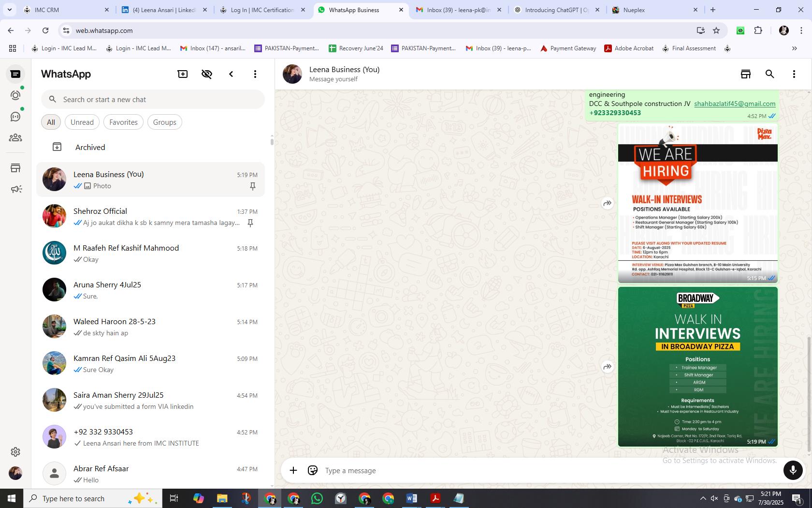812x508 pixels.
Task: Click conversation scrollbar thumb
Action: [x=809, y=394]
